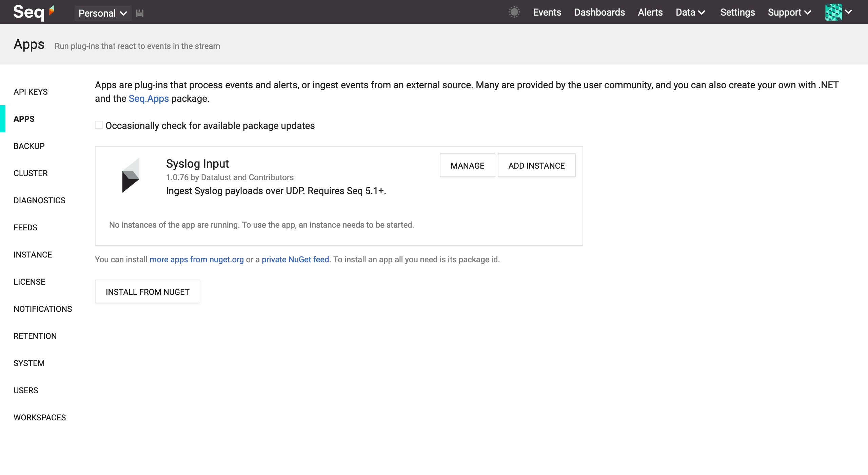The height and width of the screenshot is (475, 868).
Task: Open FEEDS settings section
Action: tap(25, 227)
